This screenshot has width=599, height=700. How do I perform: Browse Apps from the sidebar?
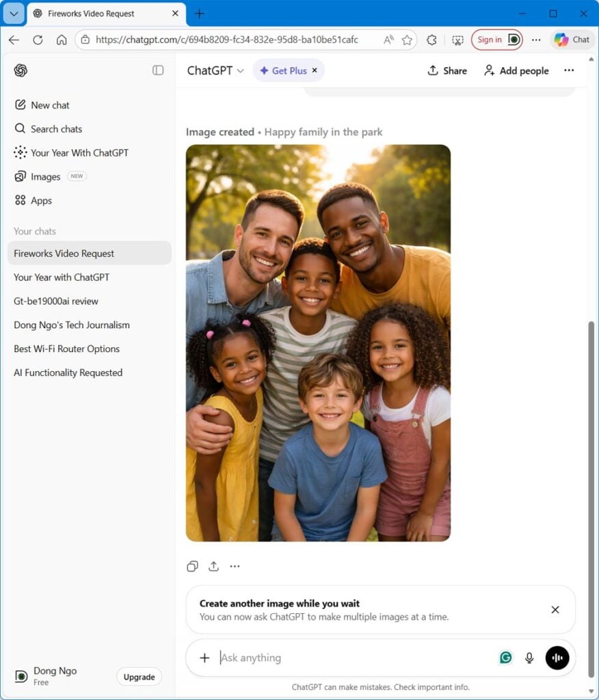(41, 200)
